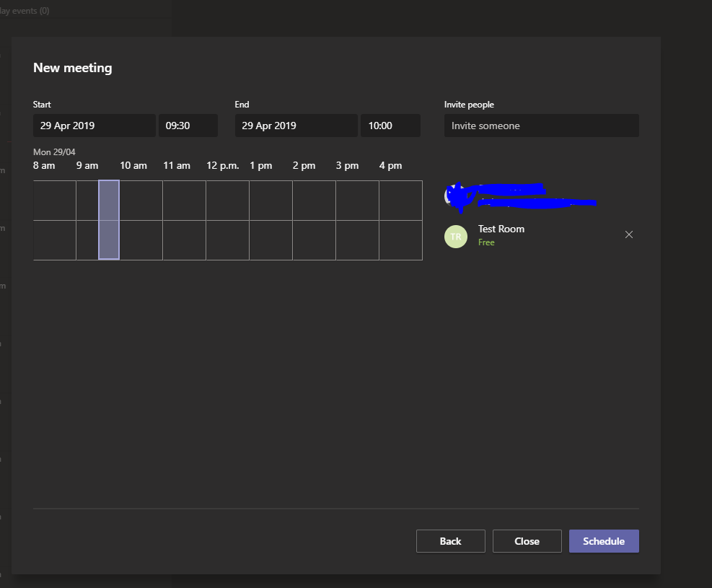Focus the Invite someone input field
This screenshot has width=712, height=588.
point(541,126)
